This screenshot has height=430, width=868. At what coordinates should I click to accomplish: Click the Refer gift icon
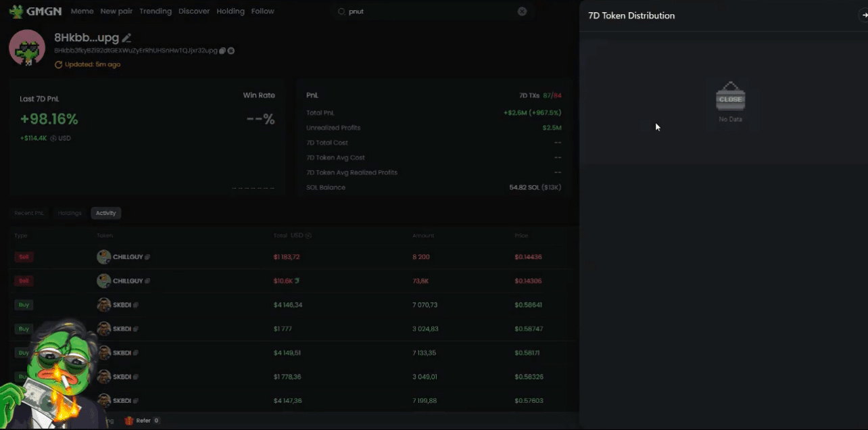(x=129, y=421)
